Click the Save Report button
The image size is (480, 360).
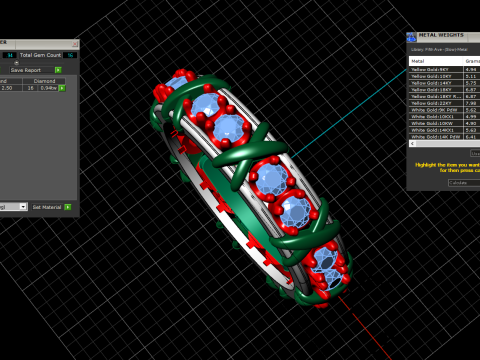[31, 70]
